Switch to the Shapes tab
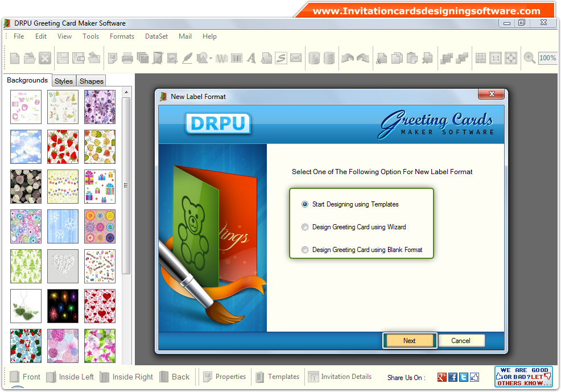 tap(92, 81)
